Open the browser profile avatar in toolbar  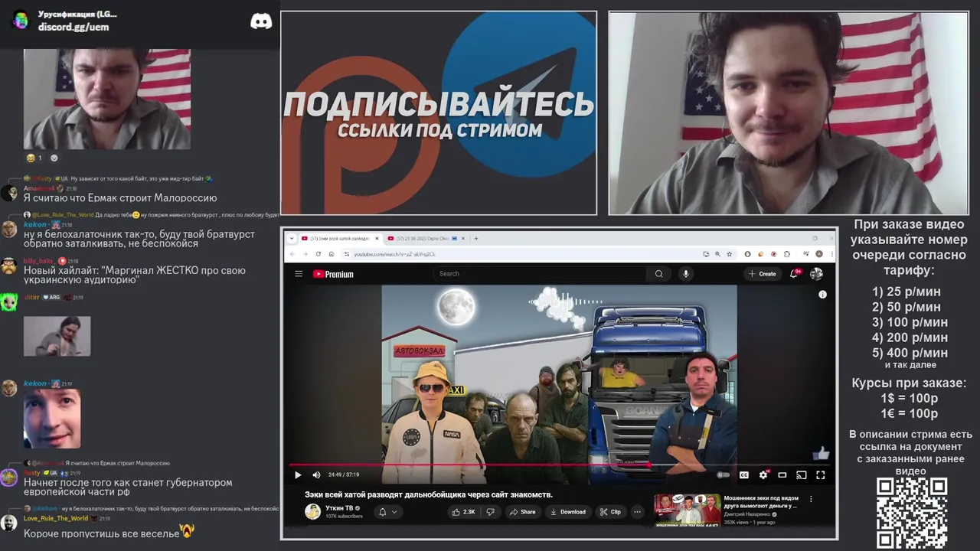tap(818, 254)
